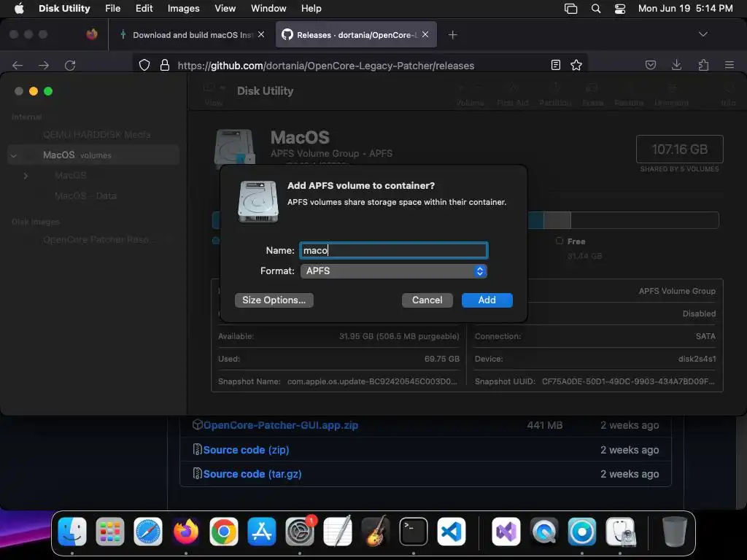Open a new Firefox tab

[x=452, y=35]
